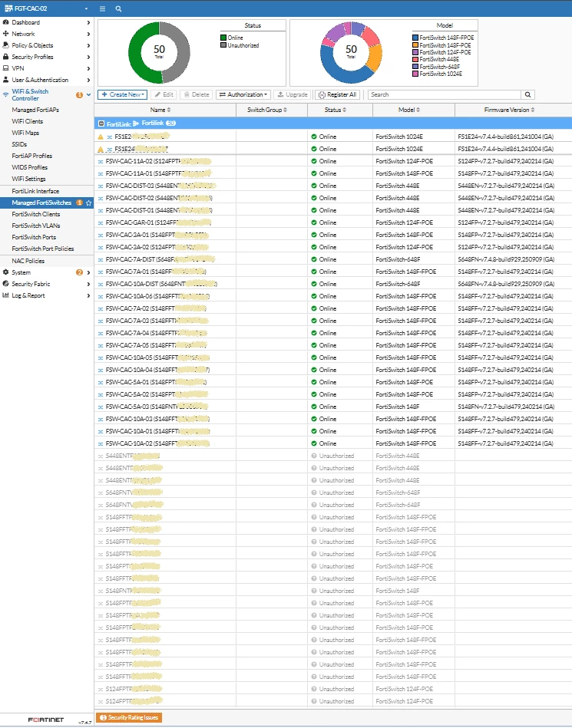
Task: Collapse the FortiLink group row
Action: (x=101, y=124)
